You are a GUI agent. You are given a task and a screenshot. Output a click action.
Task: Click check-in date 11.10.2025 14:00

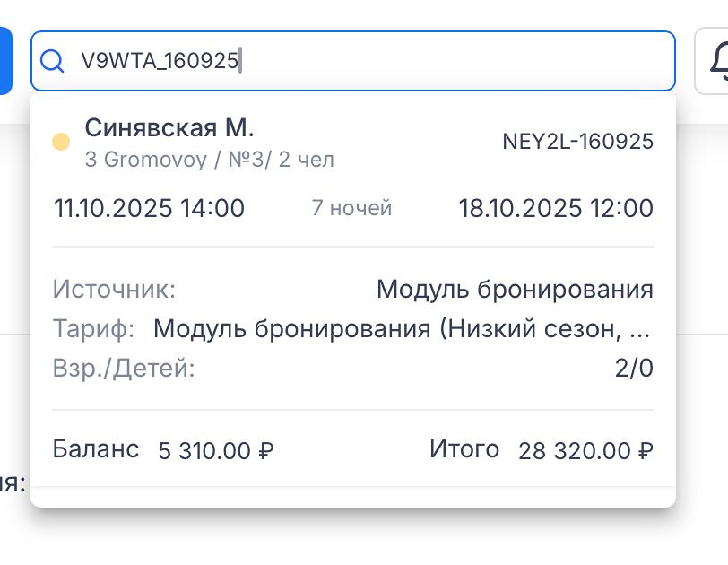point(149,209)
